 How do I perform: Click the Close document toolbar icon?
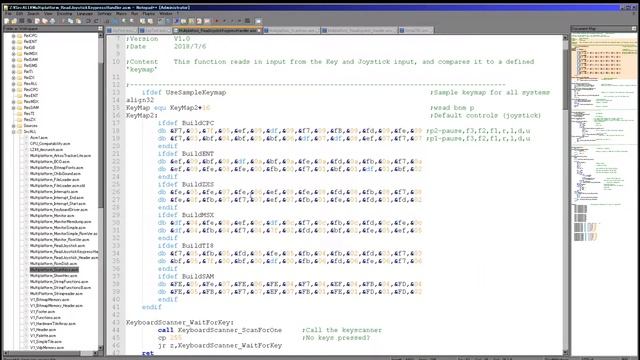[x=37, y=21]
